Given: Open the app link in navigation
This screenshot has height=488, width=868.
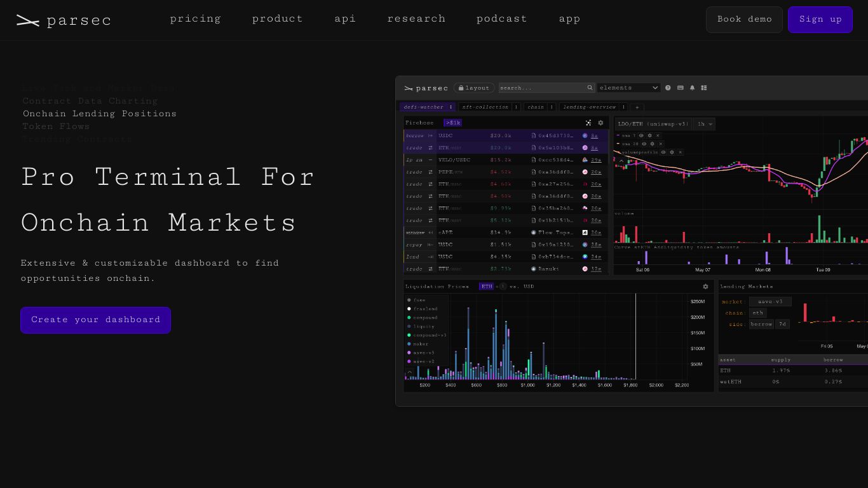Looking at the screenshot, I should coord(569,18).
